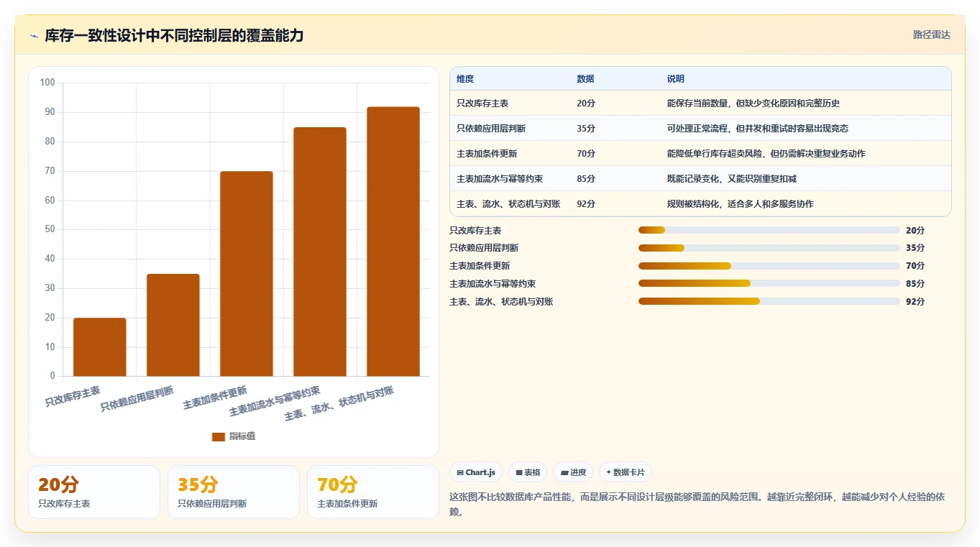980x547 pixels.
Task: Select the 数据卡片 tag chip
Action: (625, 472)
